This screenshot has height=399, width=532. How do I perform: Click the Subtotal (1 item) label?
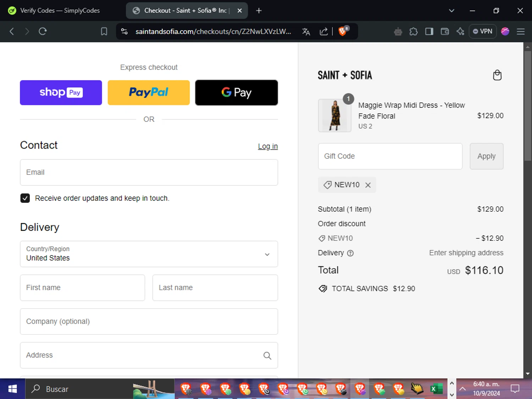coord(344,209)
